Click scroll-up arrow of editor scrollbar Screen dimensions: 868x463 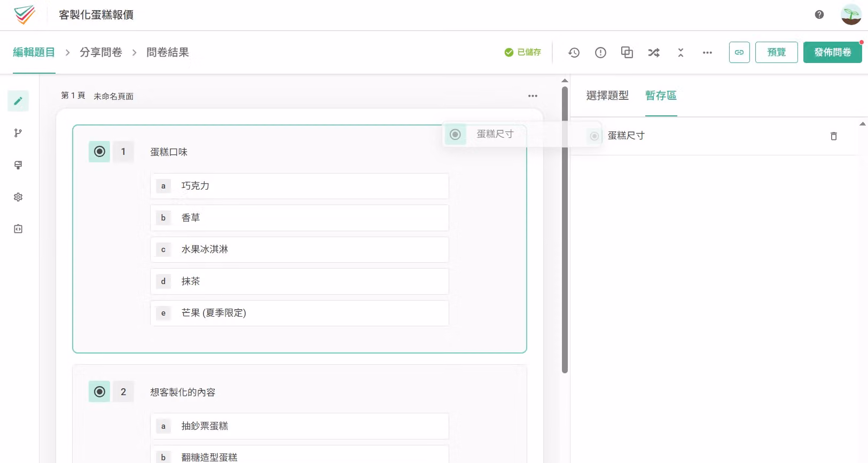565,81
